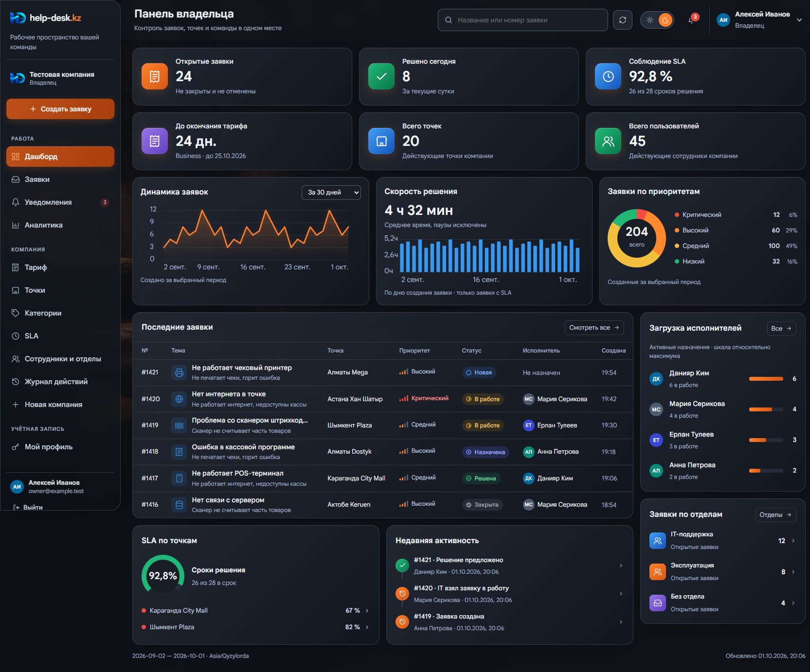Screen dimensions: 810x672
Task: Click the purple tariff expiry icon
Action: (x=154, y=141)
